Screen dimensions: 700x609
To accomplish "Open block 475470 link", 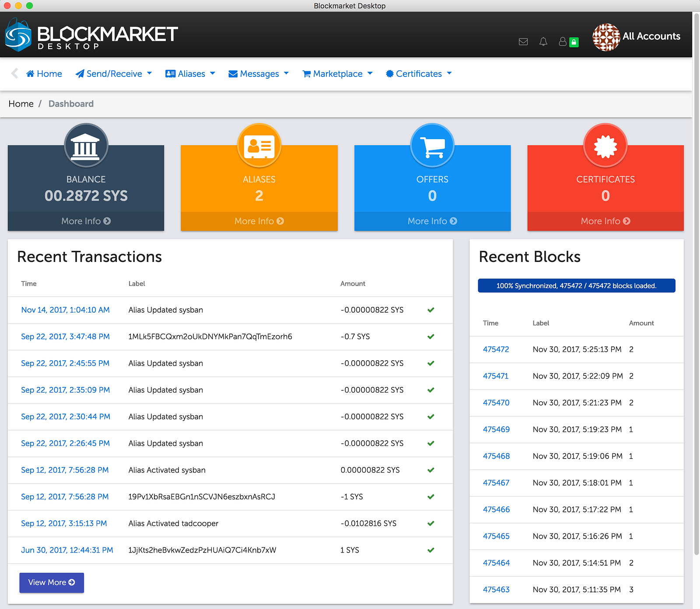I will point(496,403).
